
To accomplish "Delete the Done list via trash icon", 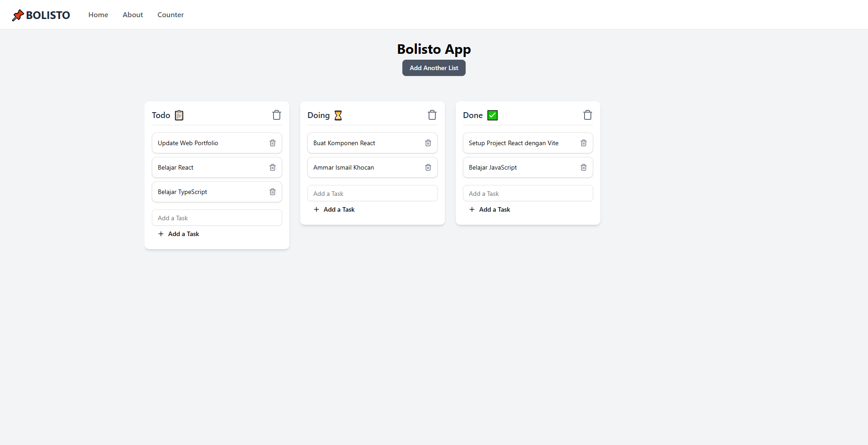I will pos(587,115).
